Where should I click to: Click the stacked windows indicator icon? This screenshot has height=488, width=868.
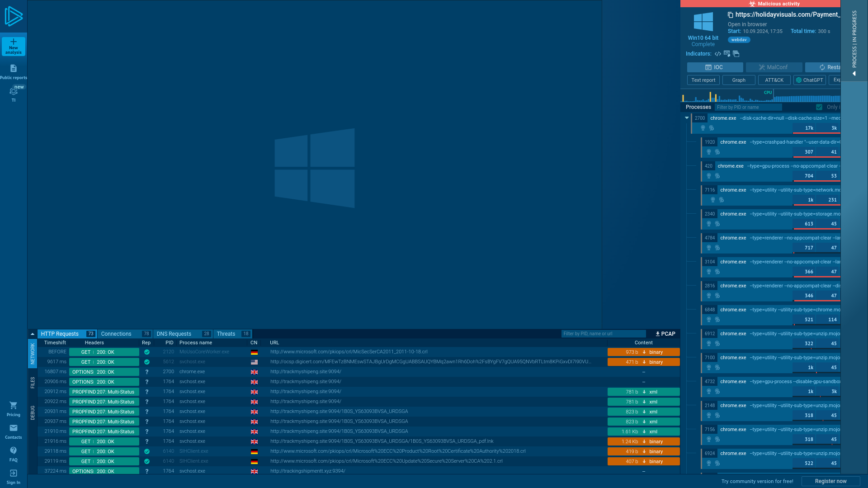point(736,54)
